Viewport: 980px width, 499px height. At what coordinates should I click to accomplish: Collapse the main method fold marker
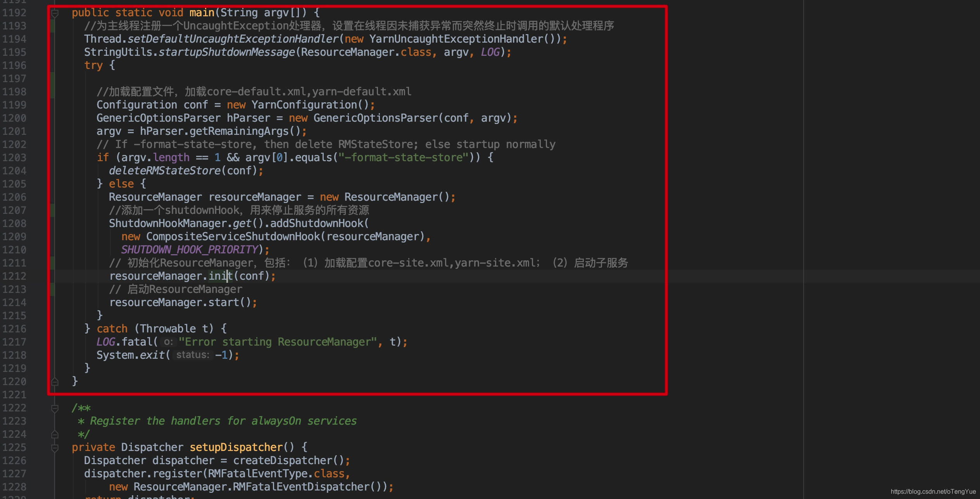[55, 14]
